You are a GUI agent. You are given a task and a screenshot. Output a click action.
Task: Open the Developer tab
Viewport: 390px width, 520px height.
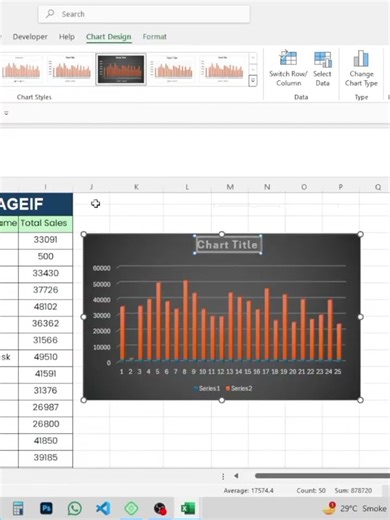tap(30, 37)
